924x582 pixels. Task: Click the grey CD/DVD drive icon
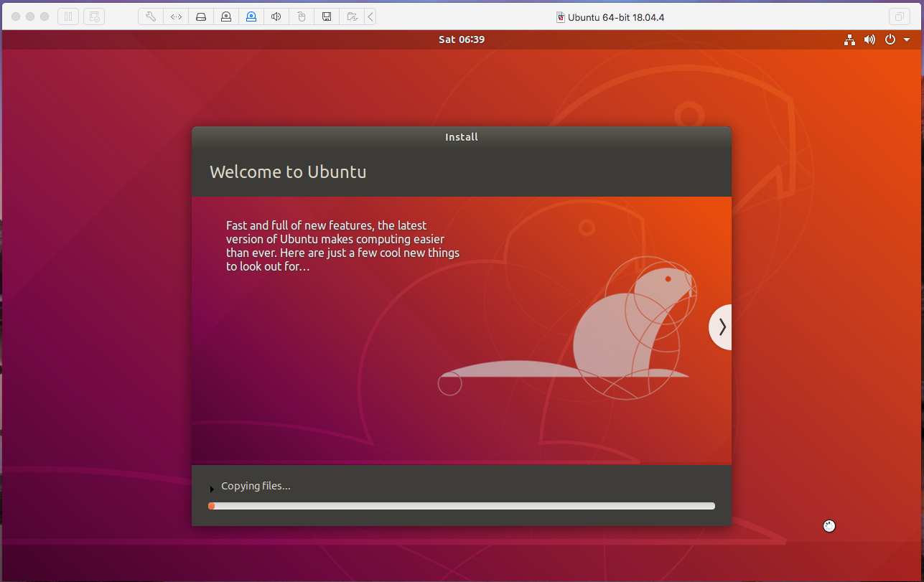(x=226, y=17)
